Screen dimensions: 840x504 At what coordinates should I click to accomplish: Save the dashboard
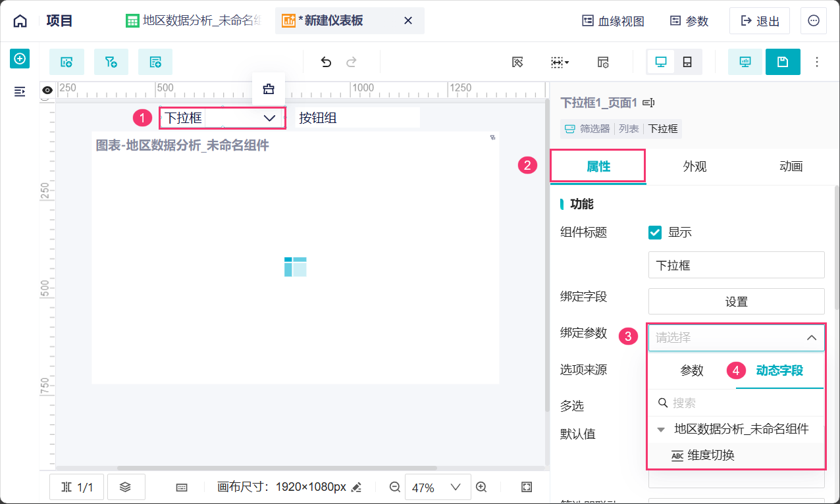click(783, 62)
